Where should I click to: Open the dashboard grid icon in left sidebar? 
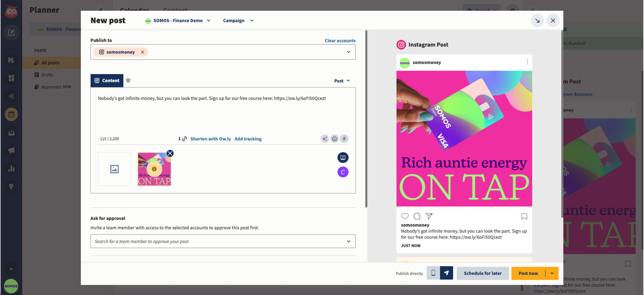point(11,78)
